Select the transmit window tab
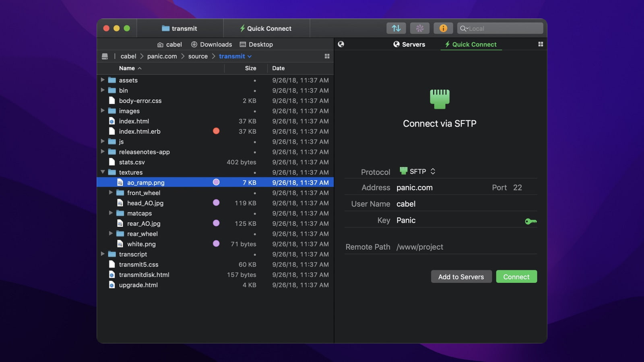Viewport: 644px width, 362px height. (x=180, y=28)
